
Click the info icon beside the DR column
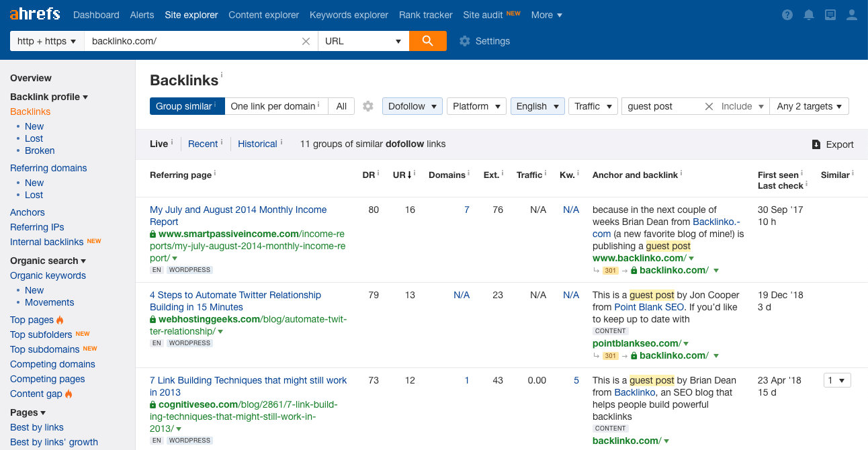click(378, 173)
